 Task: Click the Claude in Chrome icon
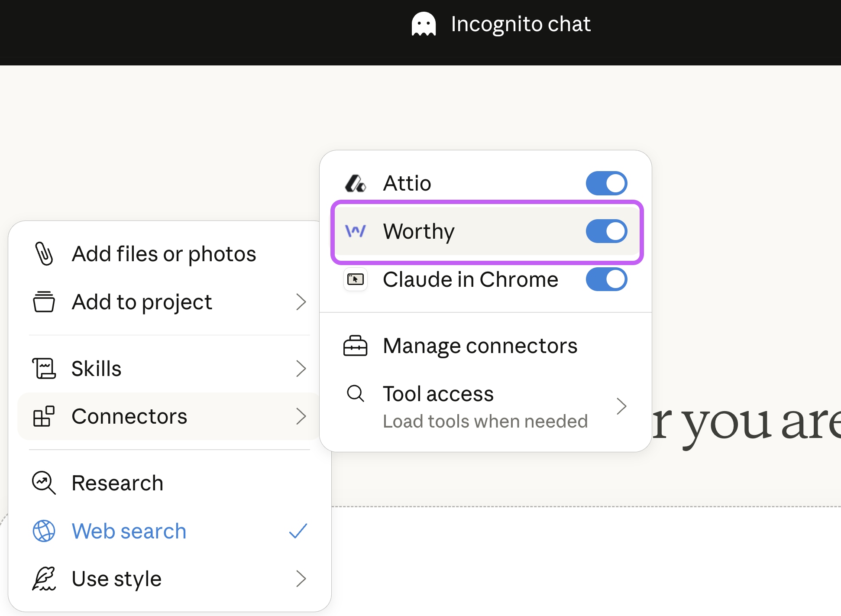356,279
